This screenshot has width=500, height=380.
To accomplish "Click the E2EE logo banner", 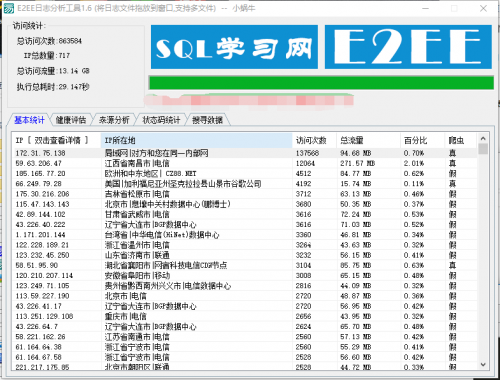I will [408, 47].
